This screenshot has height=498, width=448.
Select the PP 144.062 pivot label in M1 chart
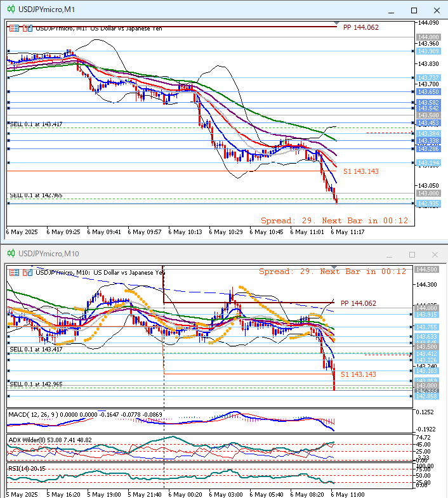[361, 27]
